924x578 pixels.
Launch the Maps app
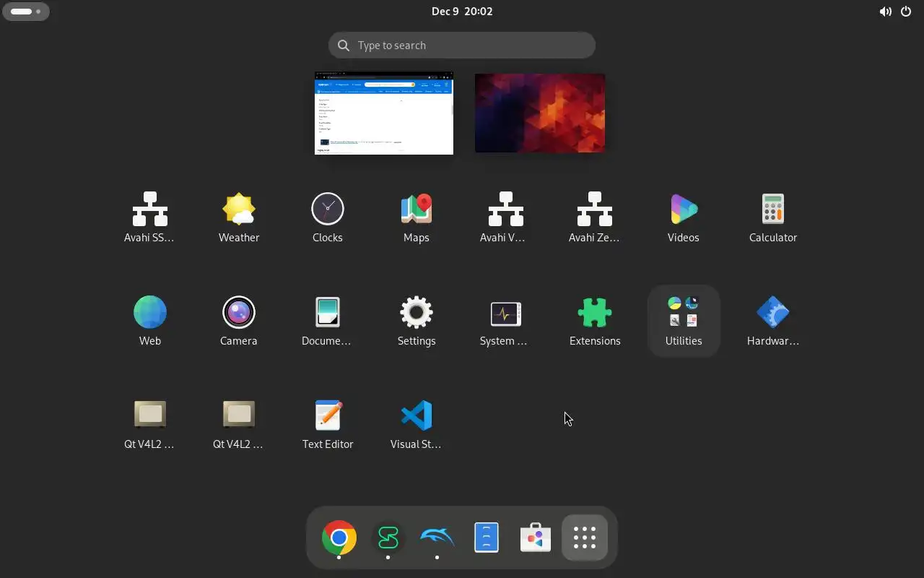point(417,217)
